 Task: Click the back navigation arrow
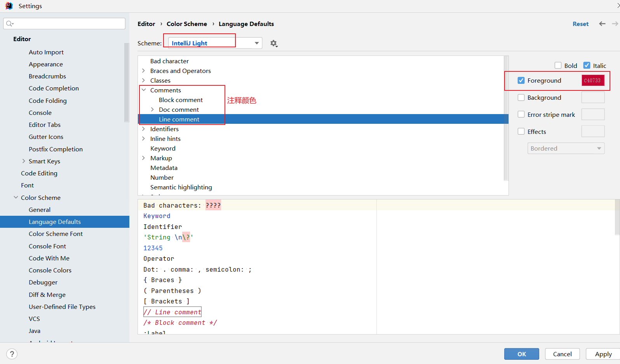(602, 24)
